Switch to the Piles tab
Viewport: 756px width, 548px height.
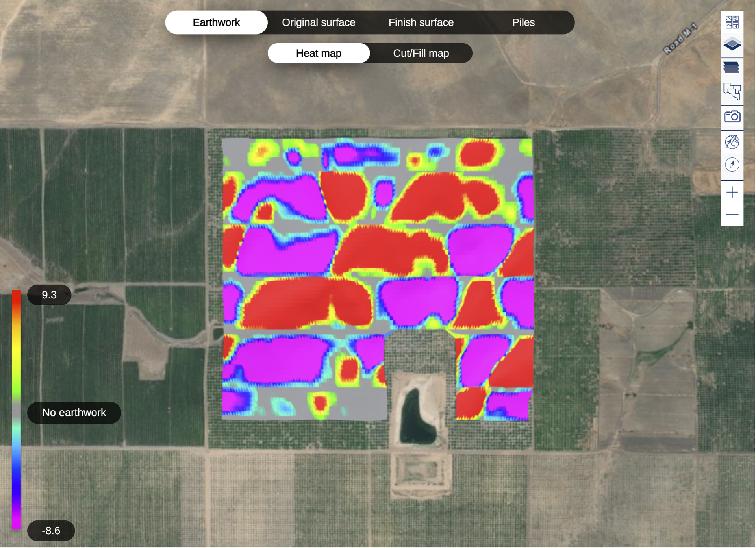(523, 22)
